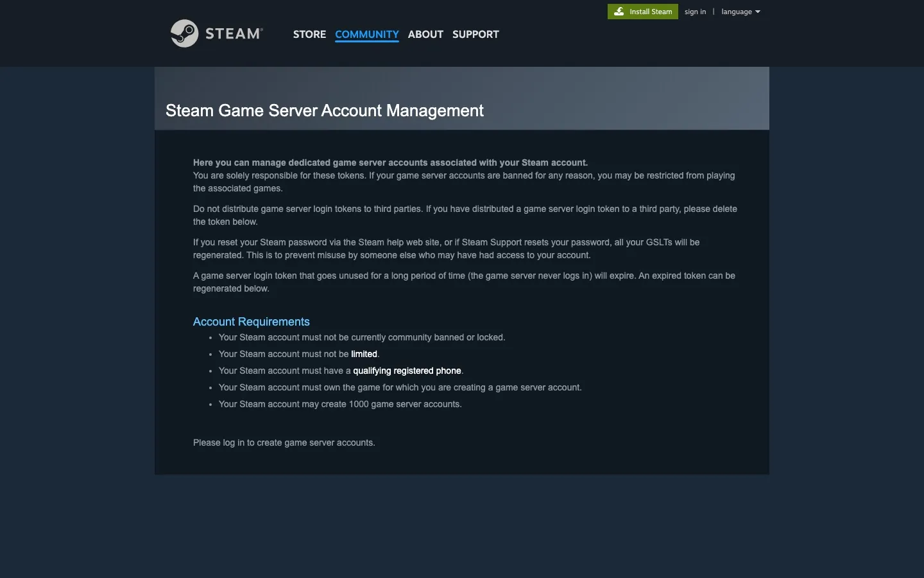Click the 'If you reset your Steam password' paragraph
This screenshot has height=578, width=924.
447,249
